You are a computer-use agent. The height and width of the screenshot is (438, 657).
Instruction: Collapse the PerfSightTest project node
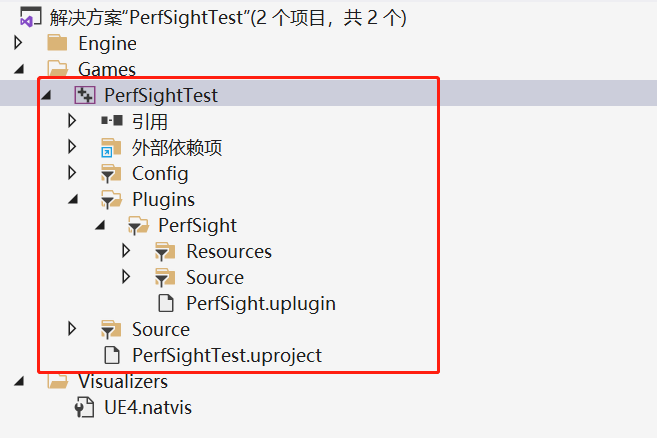click(x=45, y=97)
